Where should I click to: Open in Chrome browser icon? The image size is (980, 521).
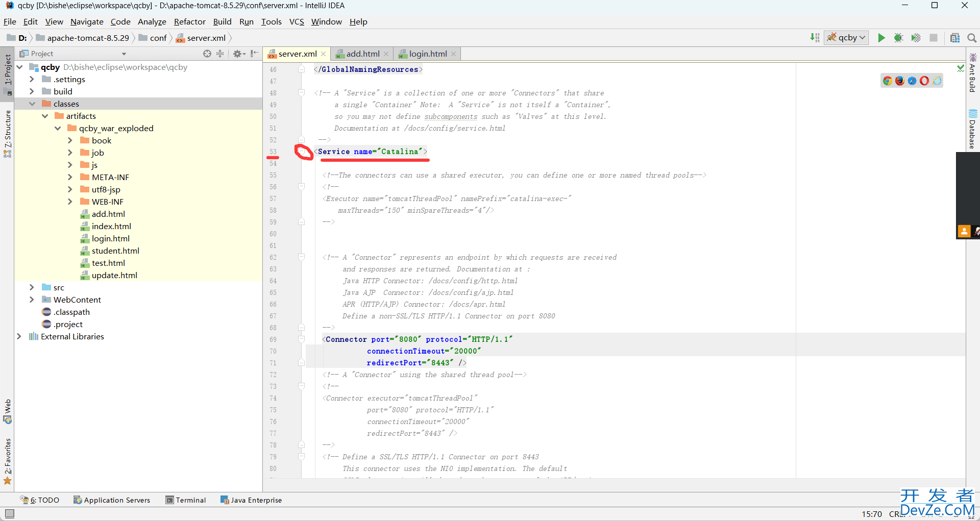coord(888,81)
